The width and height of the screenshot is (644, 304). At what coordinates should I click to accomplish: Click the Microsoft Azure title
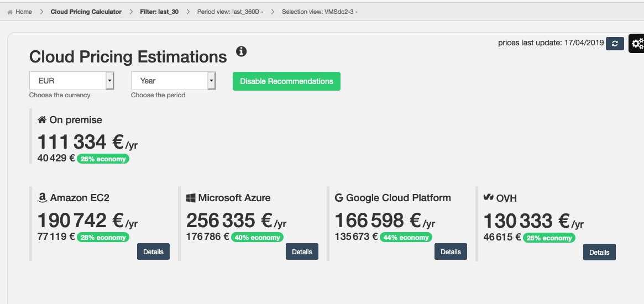[x=234, y=198]
